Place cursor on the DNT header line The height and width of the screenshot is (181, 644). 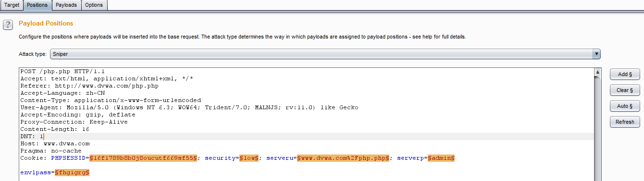click(x=306, y=137)
